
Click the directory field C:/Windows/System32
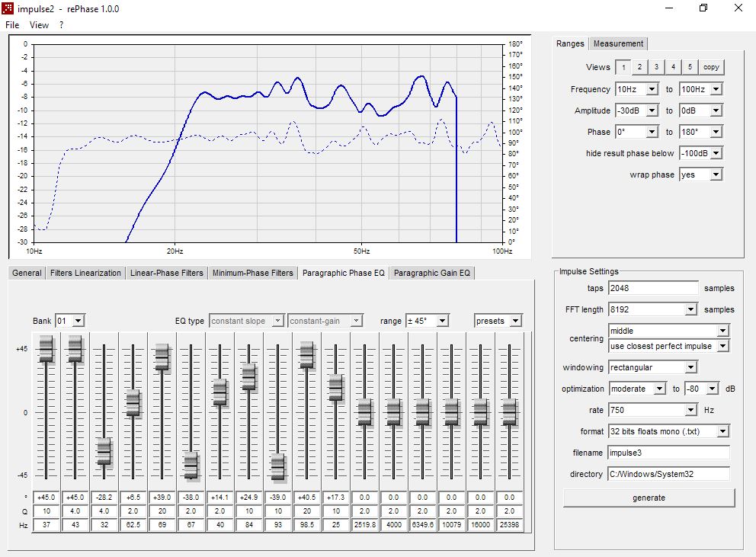pyautogui.click(x=668, y=474)
